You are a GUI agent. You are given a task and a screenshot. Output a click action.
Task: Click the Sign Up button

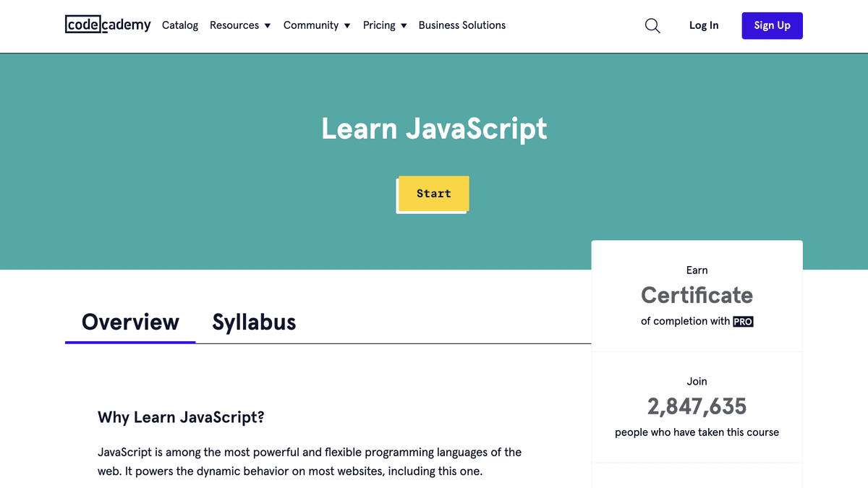click(772, 25)
